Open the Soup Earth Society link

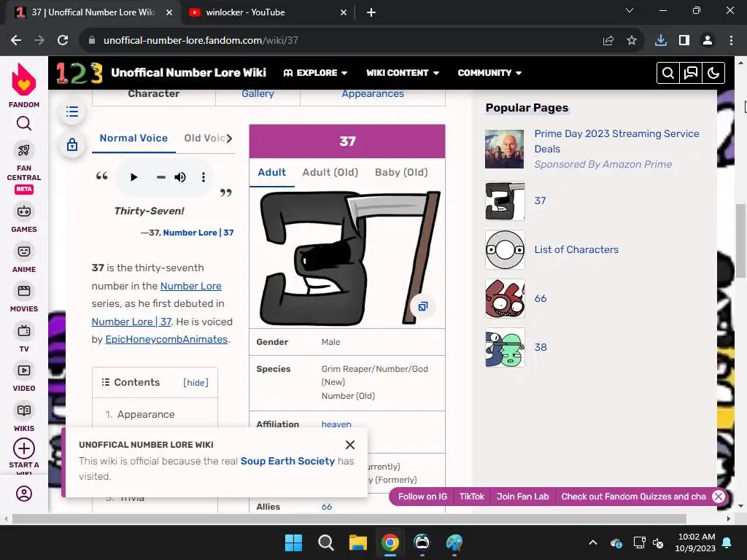[287, 461]
